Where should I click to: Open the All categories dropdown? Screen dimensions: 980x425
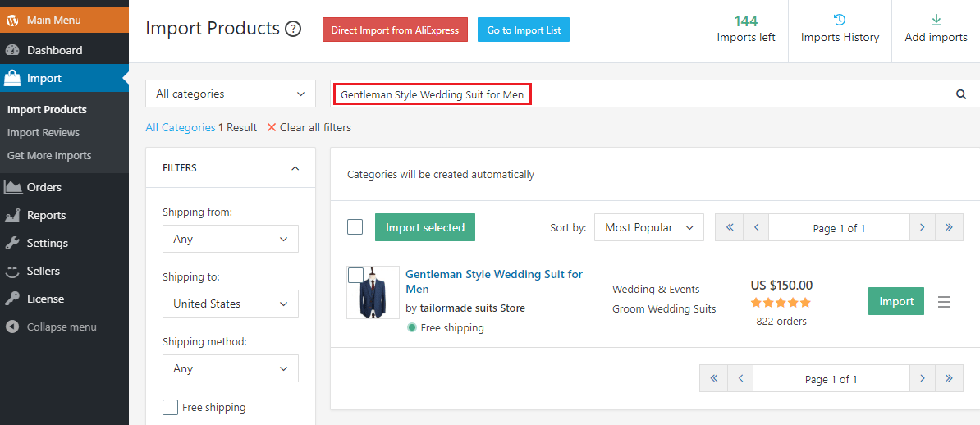click(x=230, y=94)
